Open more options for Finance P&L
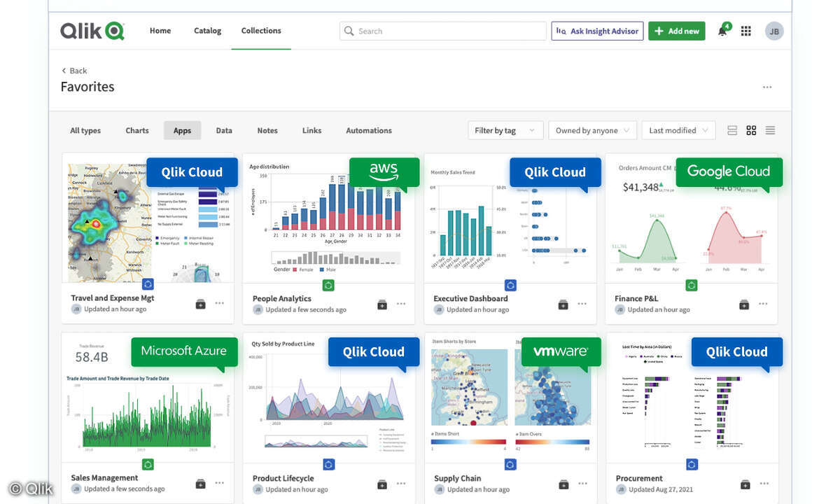Screen dimensions: 840x504 click(763, 304)
